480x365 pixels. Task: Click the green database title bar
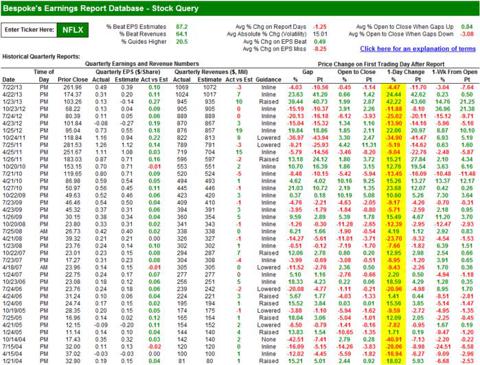(240, 8)
